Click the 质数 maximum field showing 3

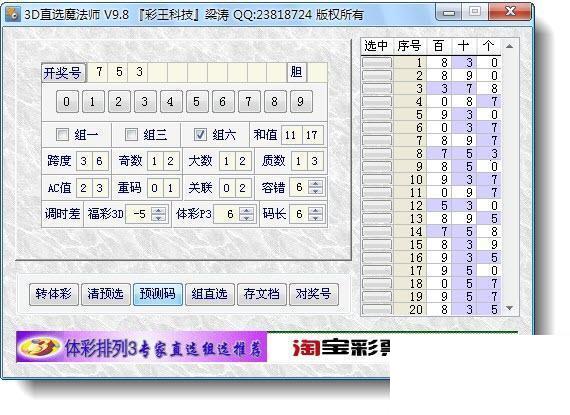coord(315,161)
